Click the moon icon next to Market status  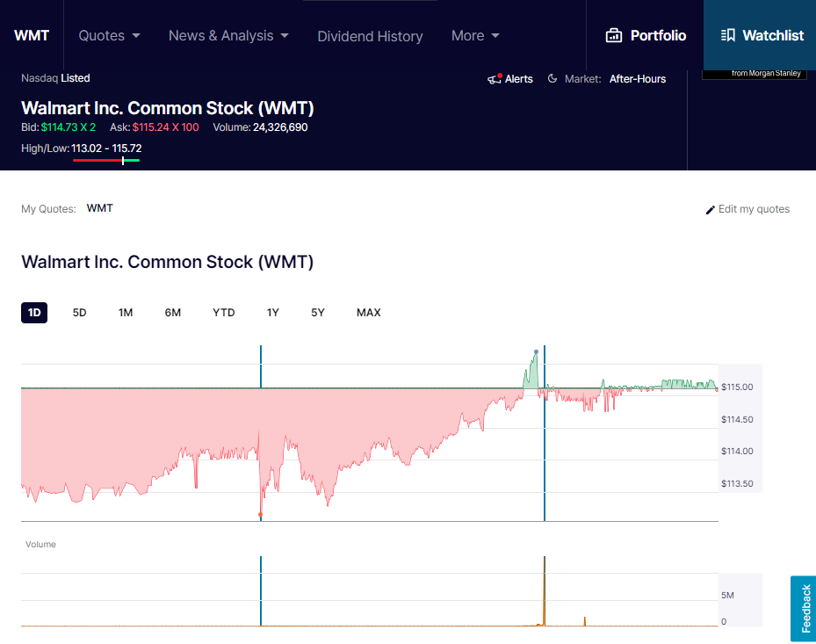click(x=552, y=79)
